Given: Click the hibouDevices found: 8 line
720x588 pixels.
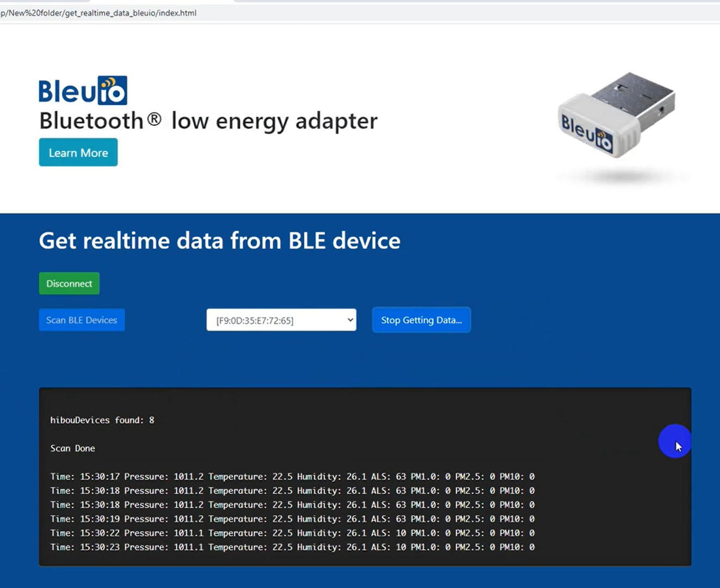Looking at the screenshot, I should [x=102, y=420].
